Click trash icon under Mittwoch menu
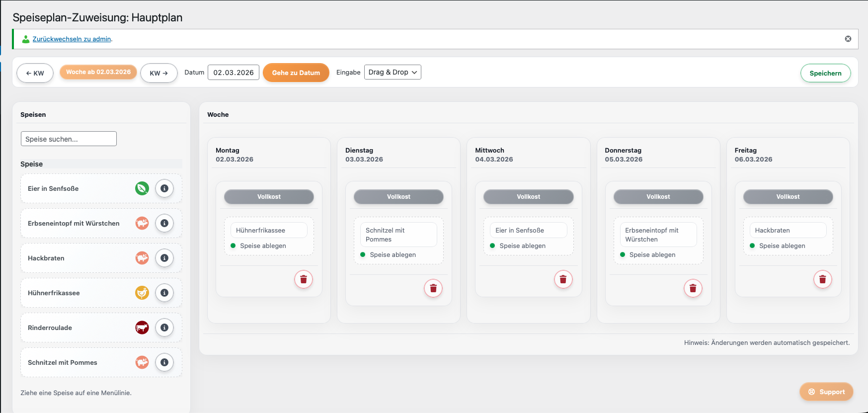The image size is (868, 413). (x=563, y=279)
